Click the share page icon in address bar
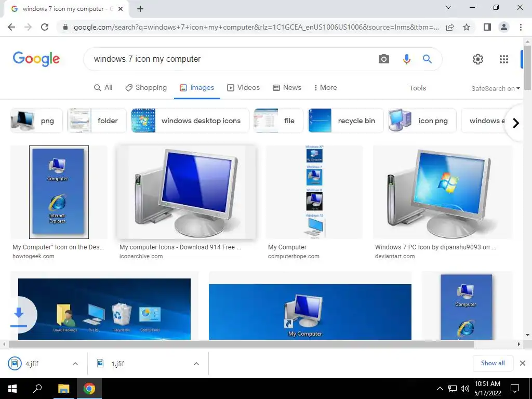Screen dimensions: 532x399 (x=450, y=27)
